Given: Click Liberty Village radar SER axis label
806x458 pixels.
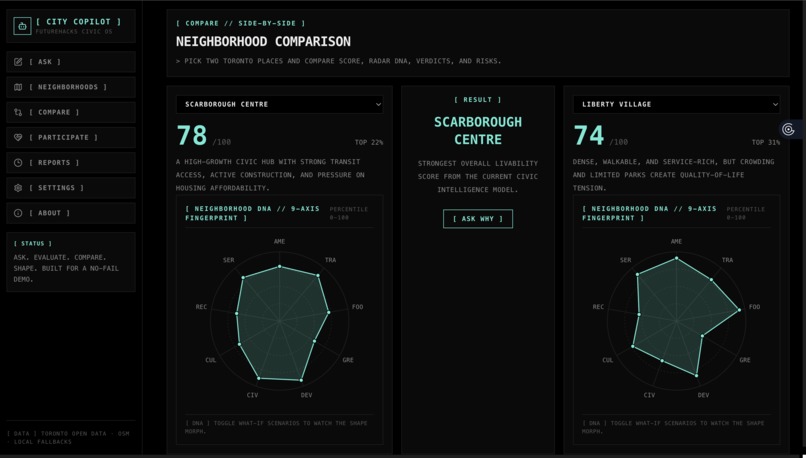Looking at the screenshot, I should (x=626, y=260).
